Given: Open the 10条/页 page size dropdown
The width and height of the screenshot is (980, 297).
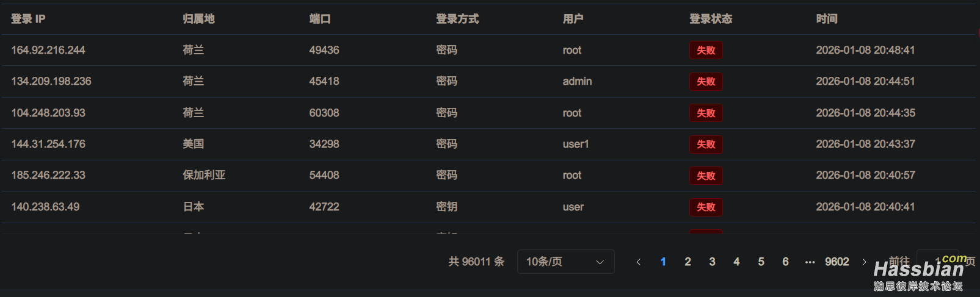Looking at the screenshot, I should click(x=565, y=262).
